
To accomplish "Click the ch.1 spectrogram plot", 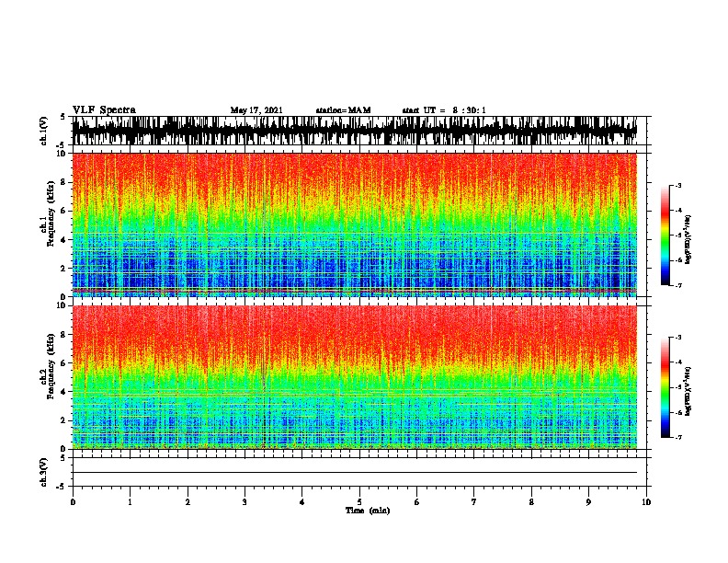I will 354,224.
